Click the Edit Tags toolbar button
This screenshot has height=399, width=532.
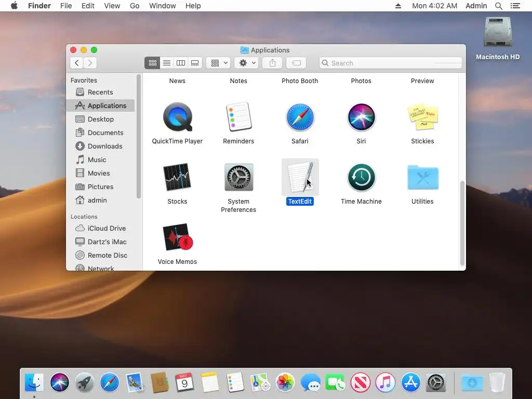tap(296, 63)
